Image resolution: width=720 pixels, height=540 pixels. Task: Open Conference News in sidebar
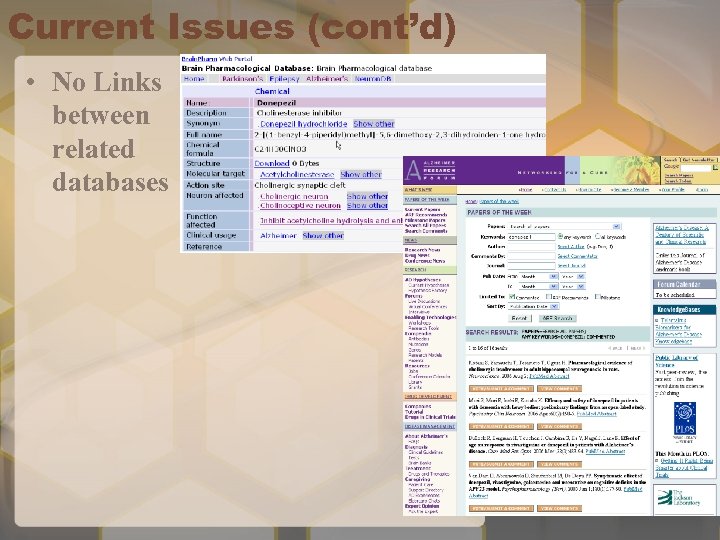point(425,261)
